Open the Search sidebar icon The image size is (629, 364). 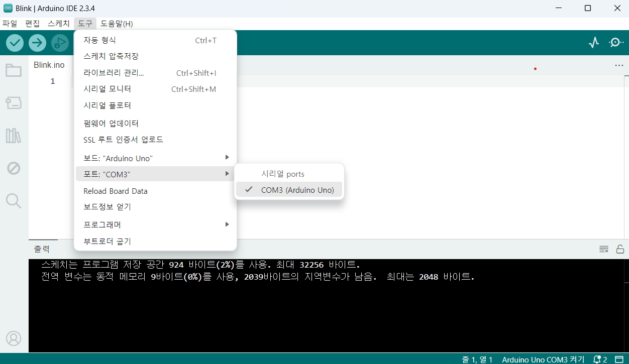click(14, 201)
